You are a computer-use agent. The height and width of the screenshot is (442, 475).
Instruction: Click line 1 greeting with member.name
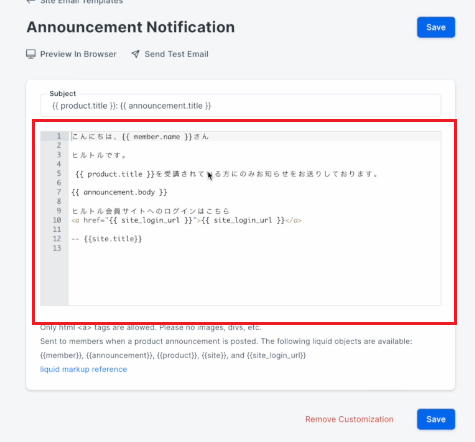tap(140, 136)
